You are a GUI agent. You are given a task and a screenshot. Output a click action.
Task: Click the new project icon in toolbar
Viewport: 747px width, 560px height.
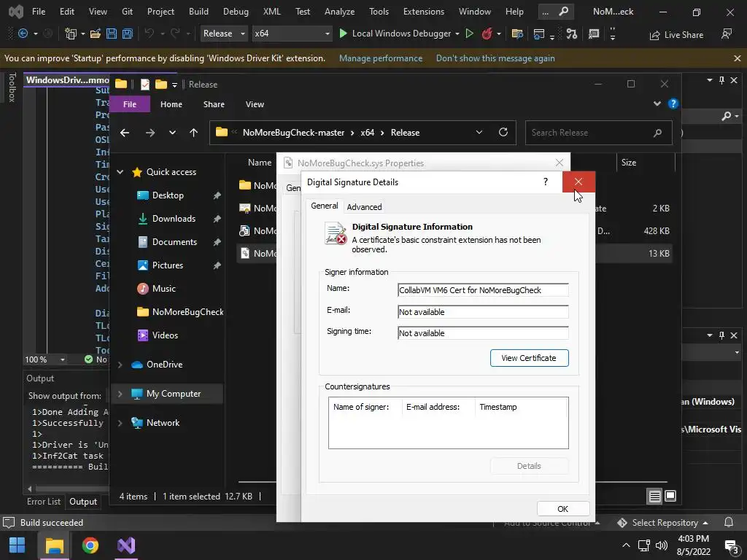pos(71,34)
